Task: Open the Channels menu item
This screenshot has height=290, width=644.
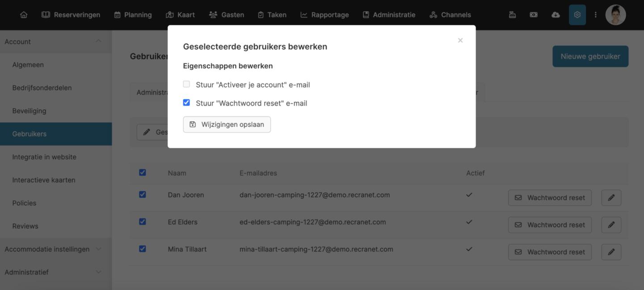Action: [x=450, y=15]
